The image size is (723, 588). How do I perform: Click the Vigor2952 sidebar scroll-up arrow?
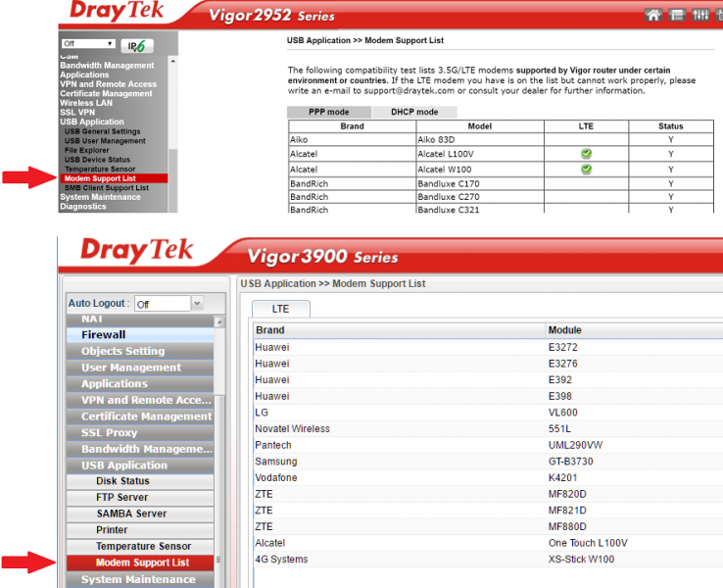172,61
